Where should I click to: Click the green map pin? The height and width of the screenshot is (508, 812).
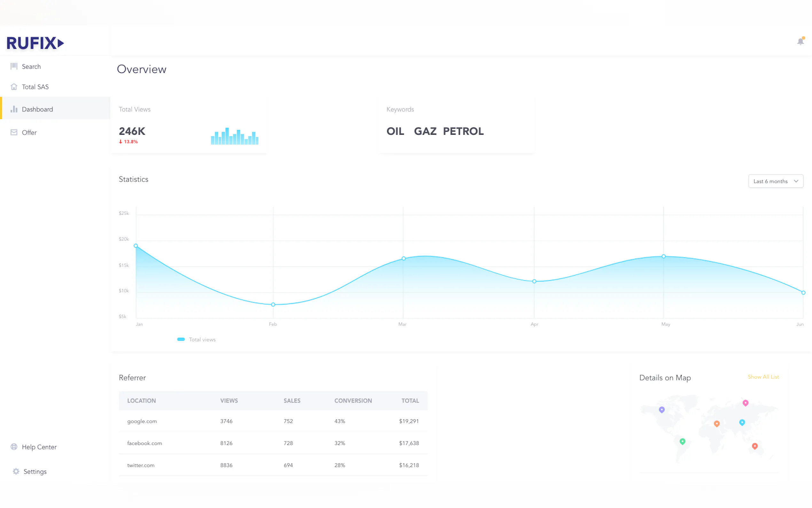[x=683, y=441]
